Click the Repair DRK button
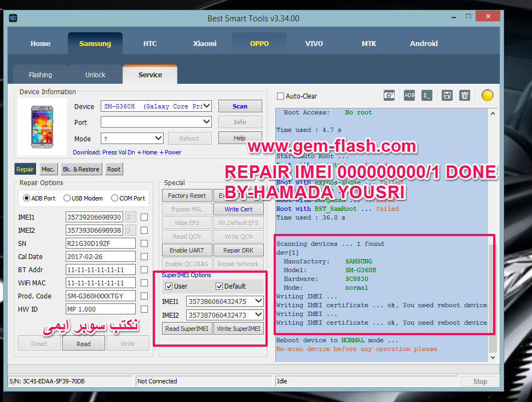Image resolution: width=532 pixels, height=402 pixels. coord(239,250)
